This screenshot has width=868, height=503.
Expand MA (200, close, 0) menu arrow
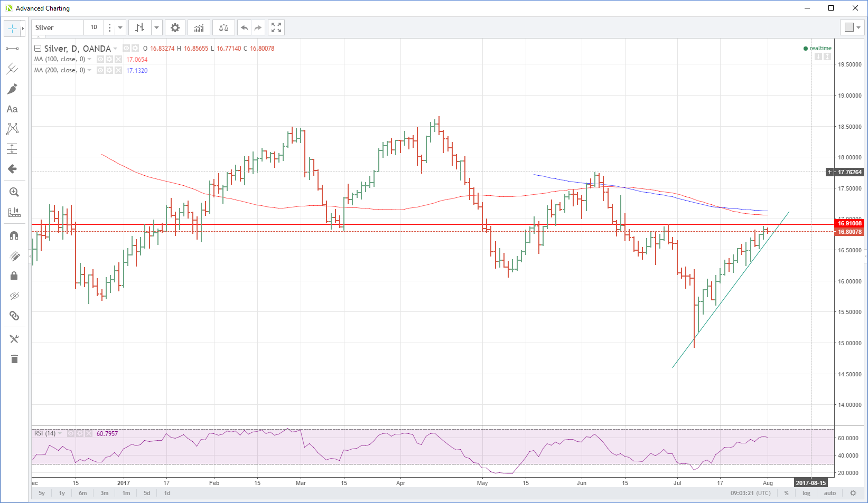[89, 70]
